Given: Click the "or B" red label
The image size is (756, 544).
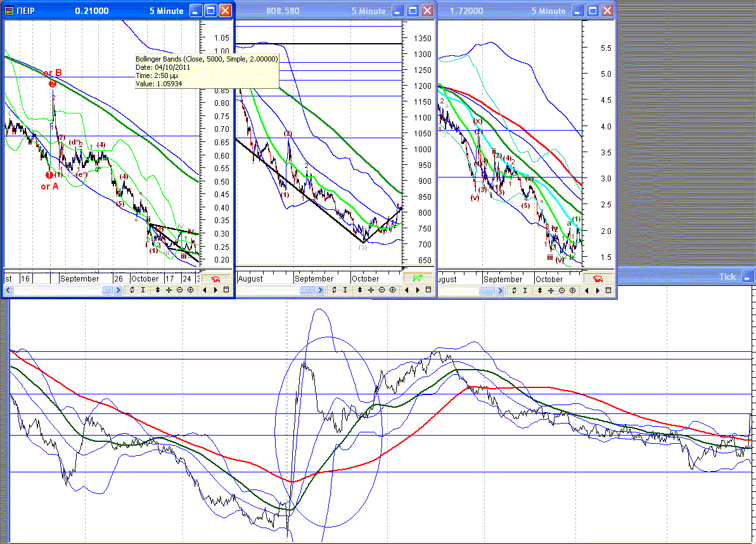Looking at the screenshot, I should (53, 73).
